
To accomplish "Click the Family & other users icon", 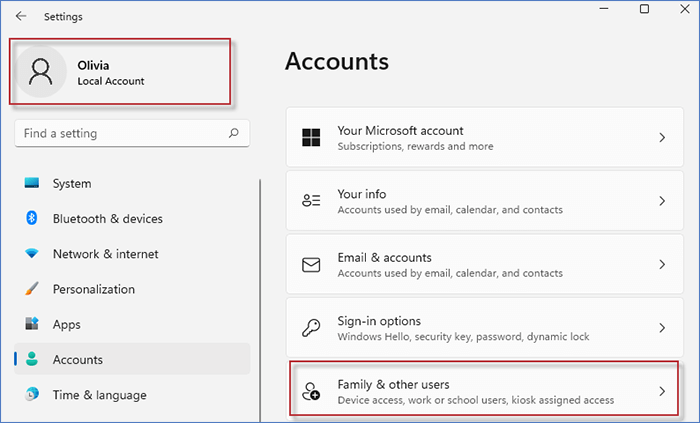I will [311, 392].
